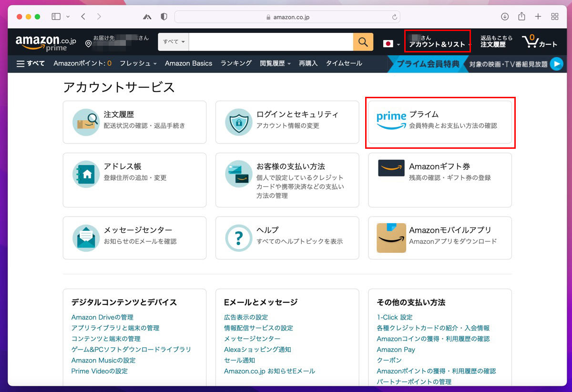Open アプリライブラリと端末の管理 link
The width and height of the screenshot is (572, 392).
click(x=115, y=328)
